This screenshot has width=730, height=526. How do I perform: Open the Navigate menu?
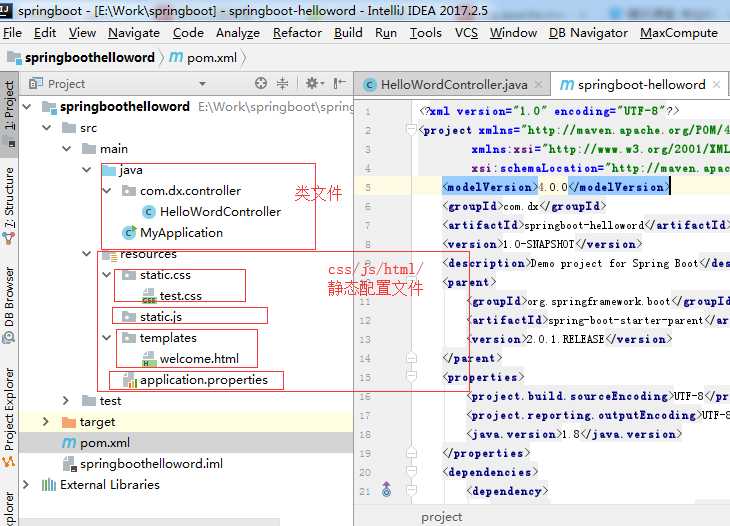click(134, 33)
